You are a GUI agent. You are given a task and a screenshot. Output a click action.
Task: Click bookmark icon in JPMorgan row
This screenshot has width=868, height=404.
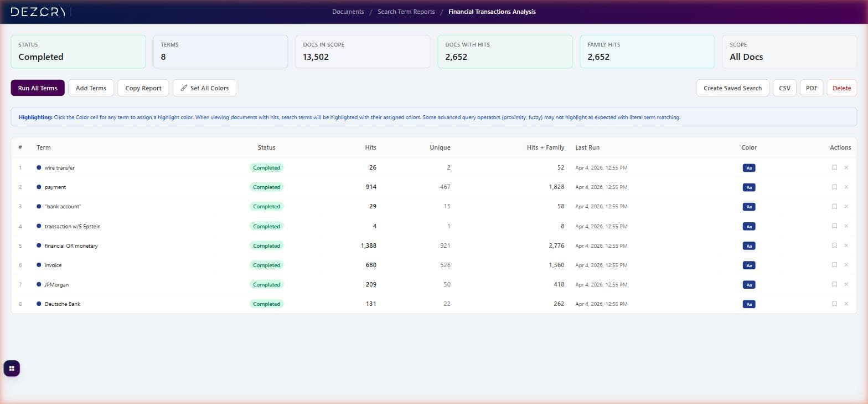click(834, 284)
